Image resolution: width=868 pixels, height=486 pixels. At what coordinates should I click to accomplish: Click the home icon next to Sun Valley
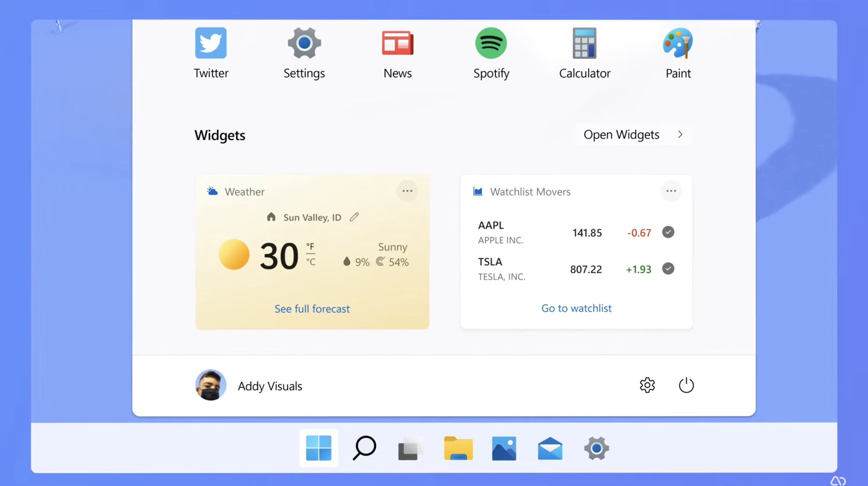[x=271, y=217]
